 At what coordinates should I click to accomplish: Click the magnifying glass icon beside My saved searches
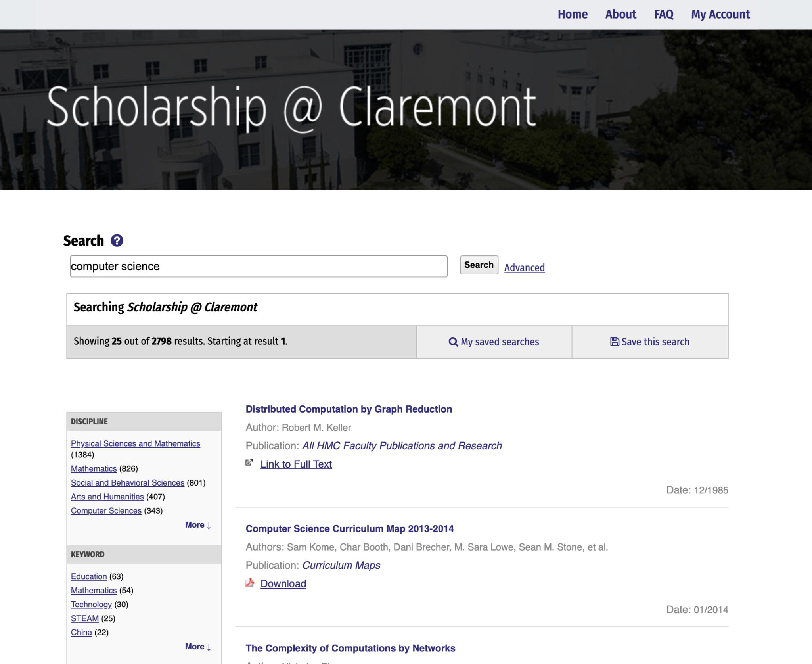[x=453, y=342]
